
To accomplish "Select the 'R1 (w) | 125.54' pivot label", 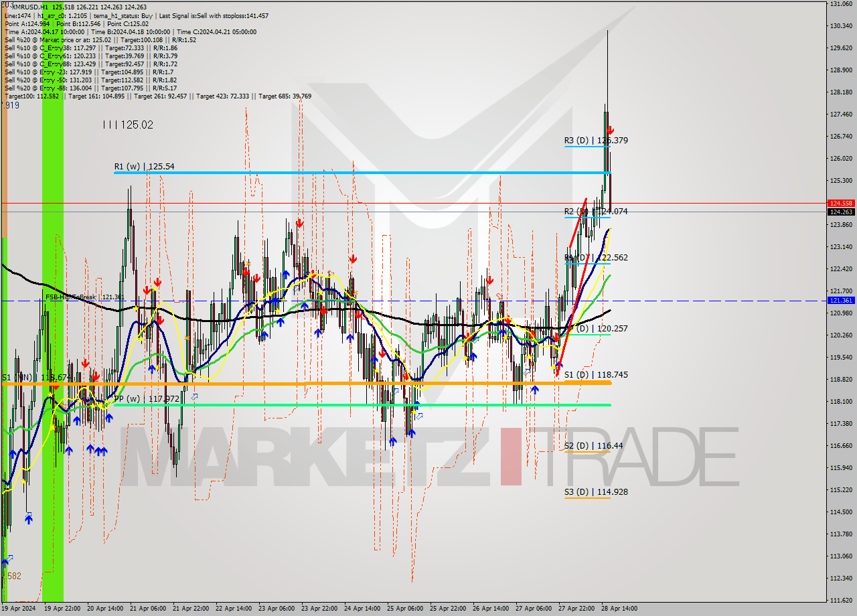I will click(x=144, y=166).
